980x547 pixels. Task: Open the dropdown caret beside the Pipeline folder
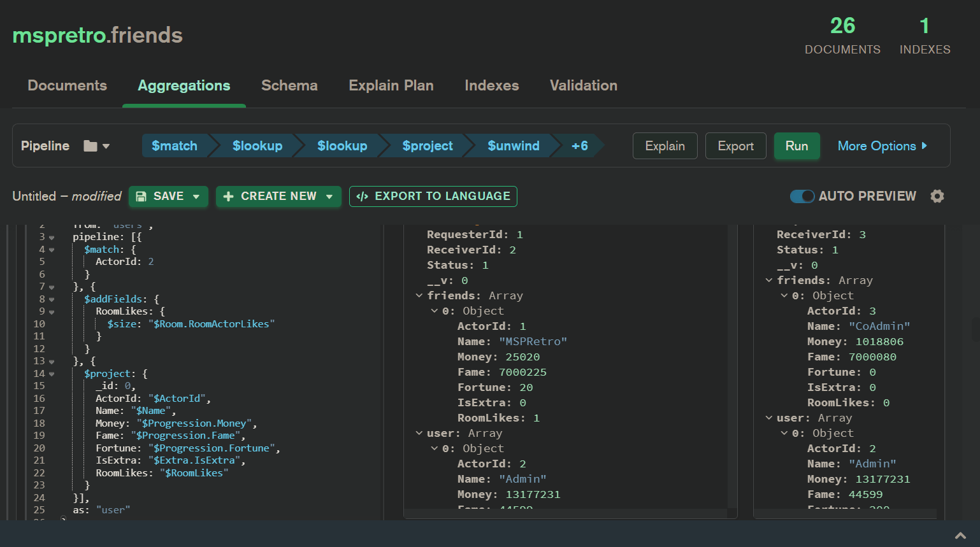pos(106,146)
